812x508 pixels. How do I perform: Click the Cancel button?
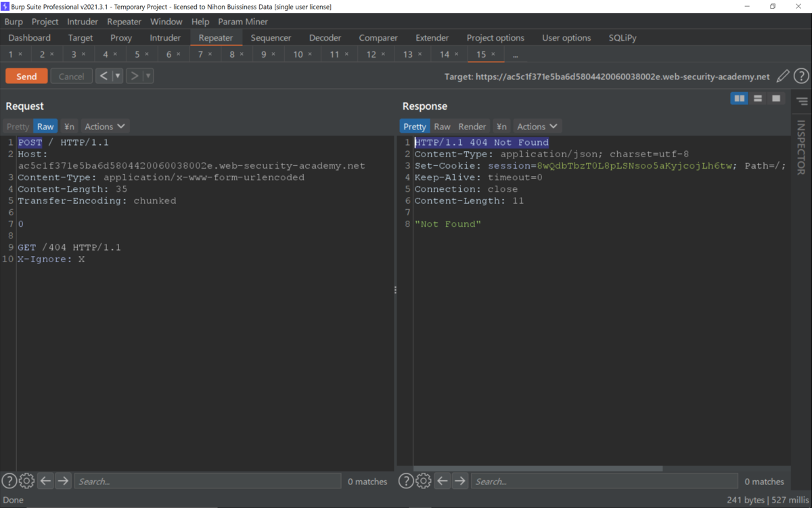pyautogui.click(x=71, y=77)
